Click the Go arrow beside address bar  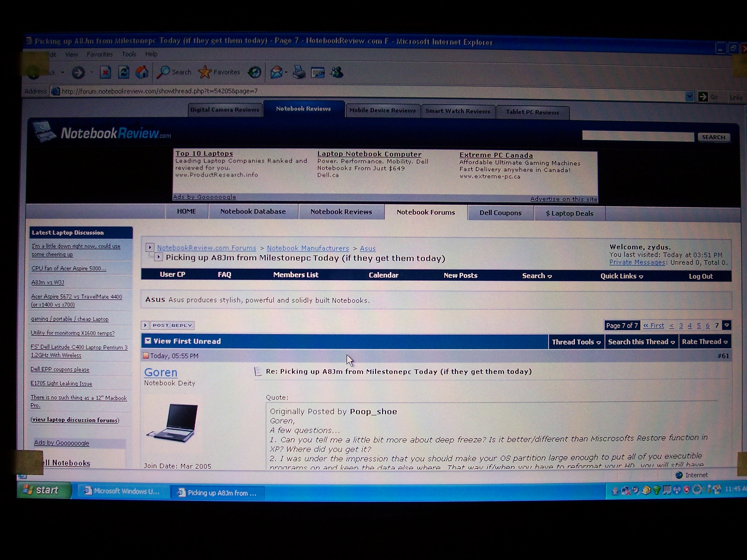tap(703, 97)
